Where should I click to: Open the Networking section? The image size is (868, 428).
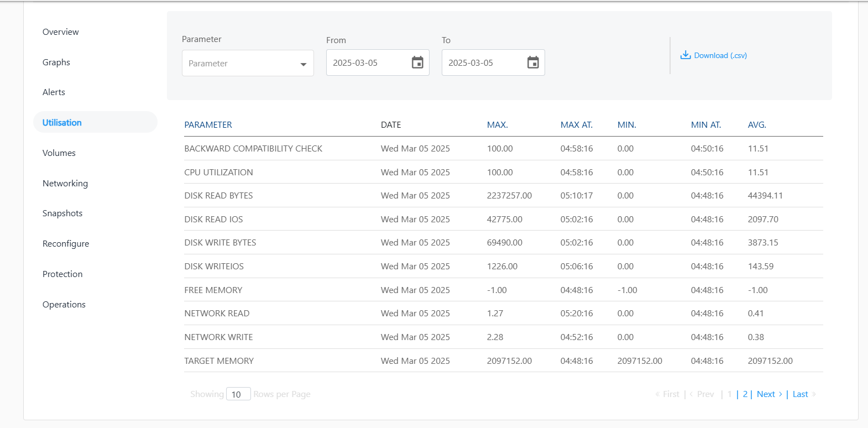pyautogui.click(x=65, y=184)
